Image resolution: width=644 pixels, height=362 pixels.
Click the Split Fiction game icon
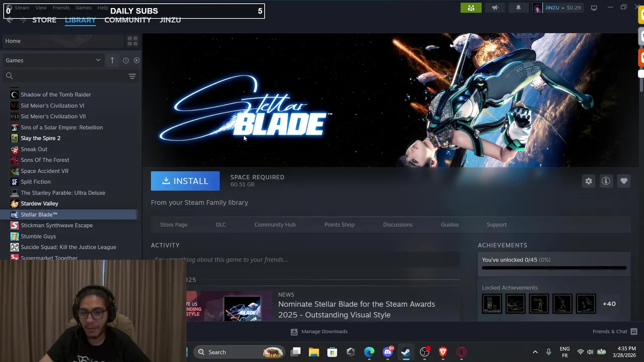coord(15,182)
